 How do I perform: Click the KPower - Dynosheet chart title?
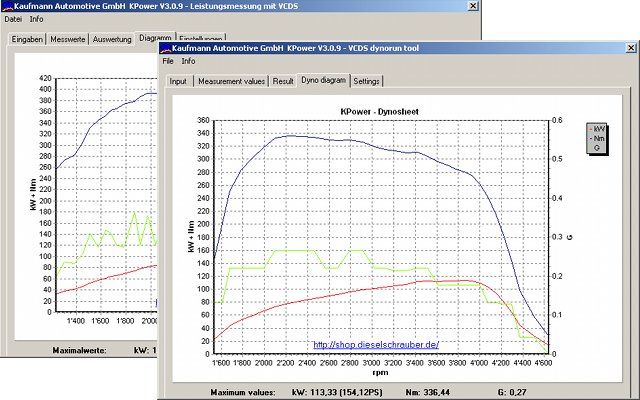379,111
